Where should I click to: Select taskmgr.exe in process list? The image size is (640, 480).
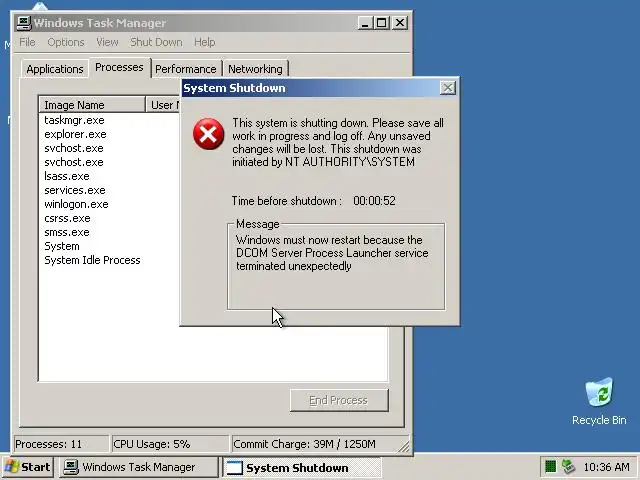[74, 120]
